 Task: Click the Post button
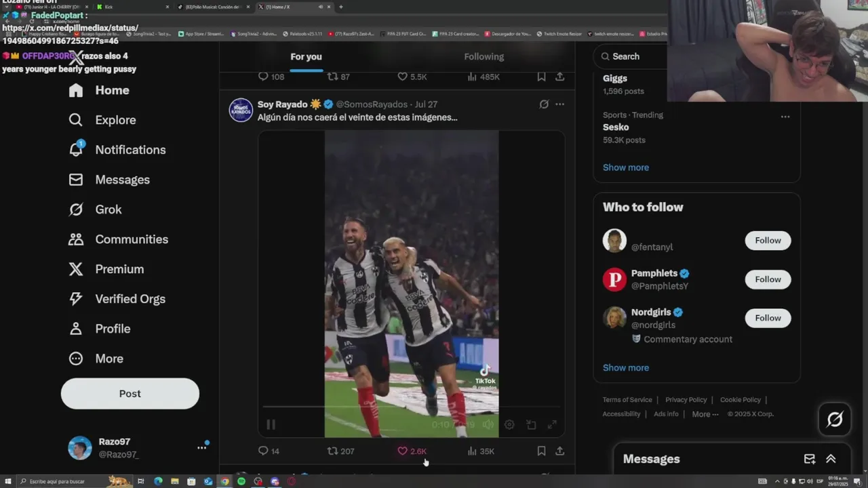point(130,394)
